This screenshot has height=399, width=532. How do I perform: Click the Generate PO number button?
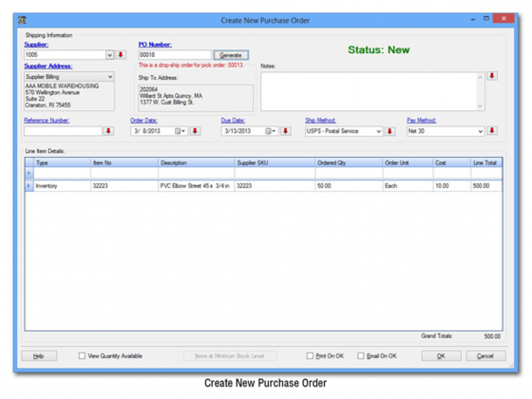(231, 55)
